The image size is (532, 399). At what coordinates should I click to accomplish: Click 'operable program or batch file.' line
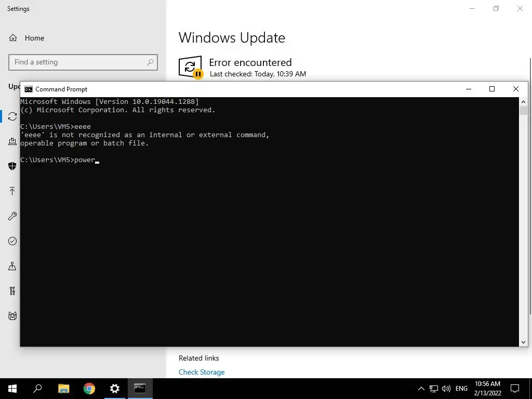coord(85,143)
